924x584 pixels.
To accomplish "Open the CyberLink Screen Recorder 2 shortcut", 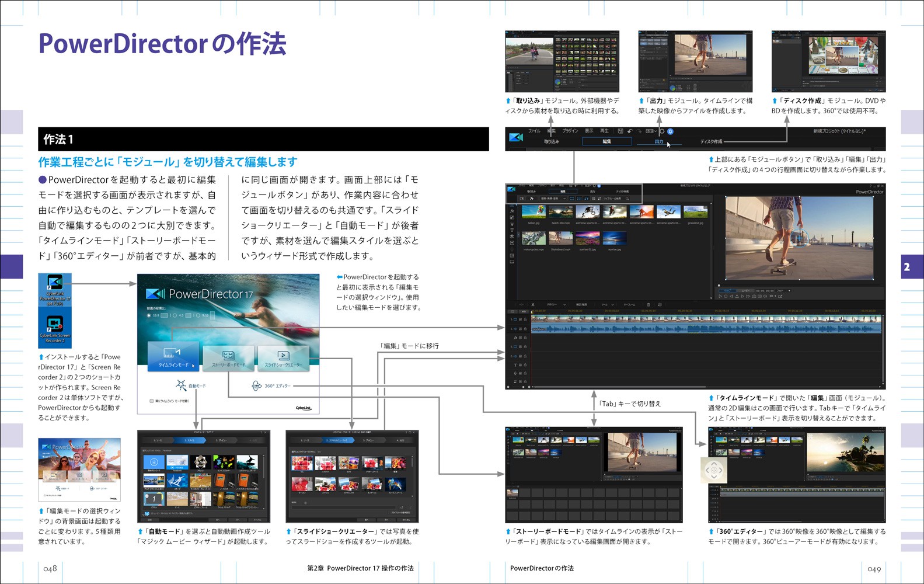I will (55, 324).
